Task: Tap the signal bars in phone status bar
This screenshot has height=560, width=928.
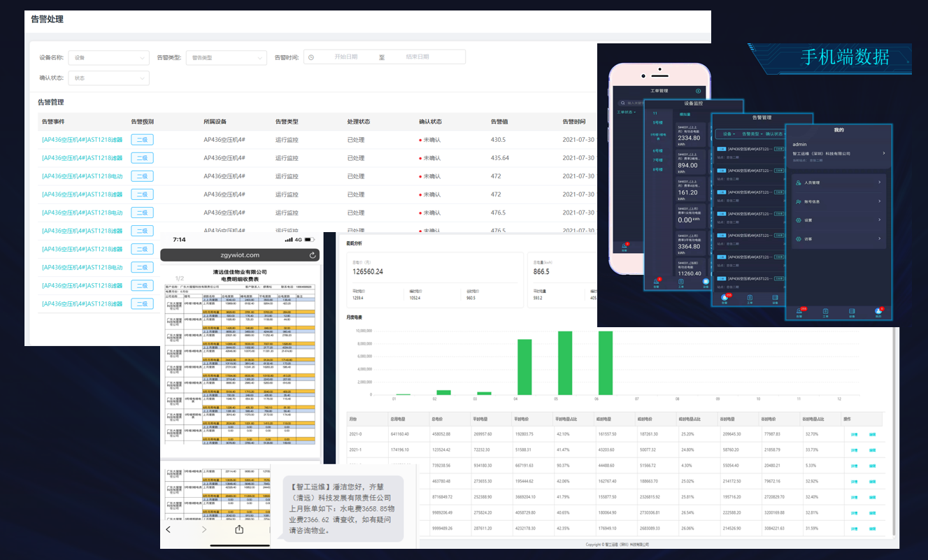Action: pos(288,239)
